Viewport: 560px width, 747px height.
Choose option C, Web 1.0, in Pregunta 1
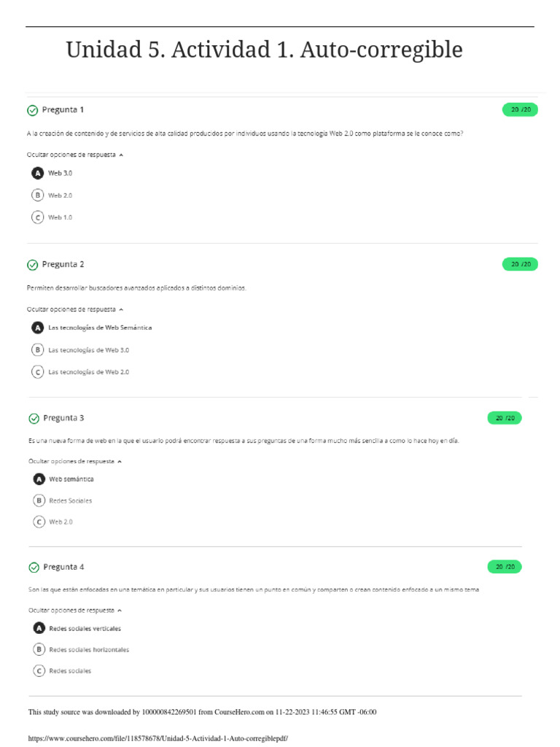(x=37, y=217)
